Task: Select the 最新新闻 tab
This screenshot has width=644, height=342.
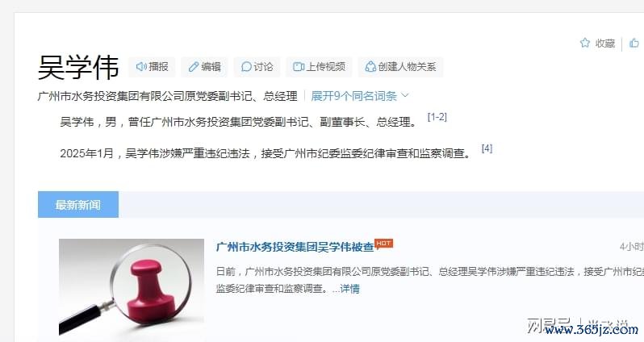Action: point(78,204)
